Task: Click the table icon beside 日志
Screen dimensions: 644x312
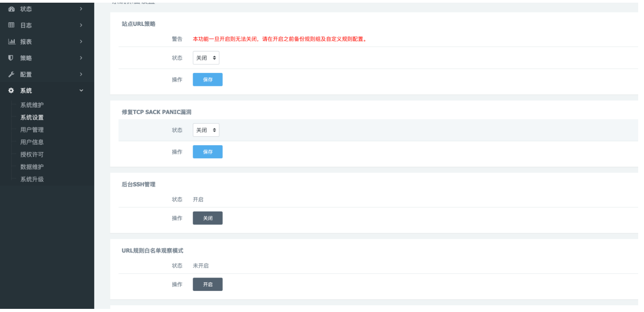Action: tap(12, 25)
